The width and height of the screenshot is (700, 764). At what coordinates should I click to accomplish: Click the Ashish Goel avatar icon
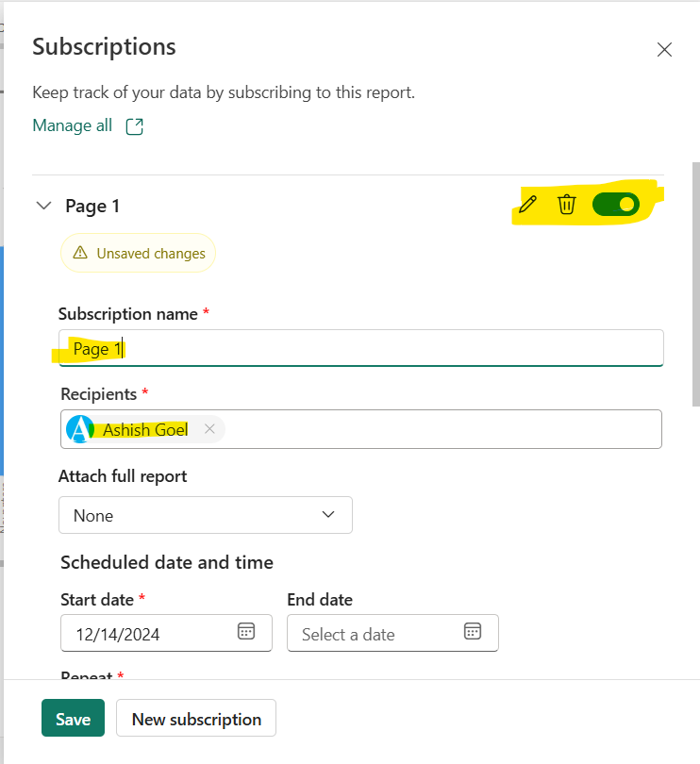coord(81,429)
